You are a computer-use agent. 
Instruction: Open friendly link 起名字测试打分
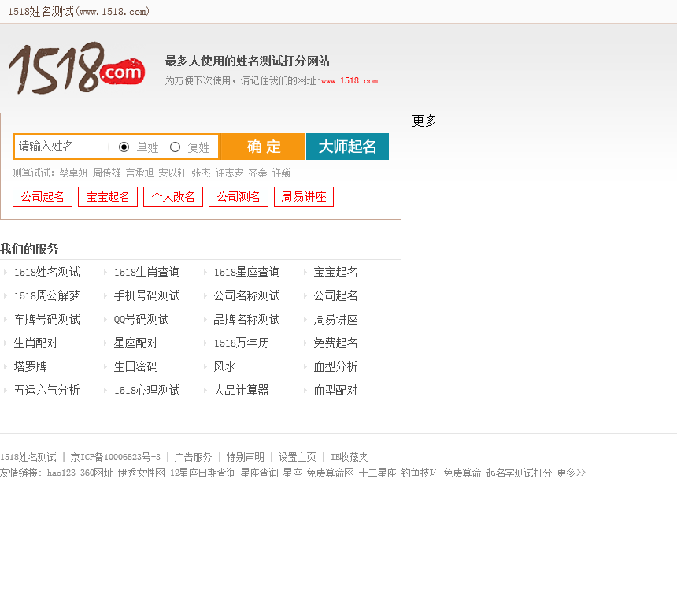tap(519, 473)
